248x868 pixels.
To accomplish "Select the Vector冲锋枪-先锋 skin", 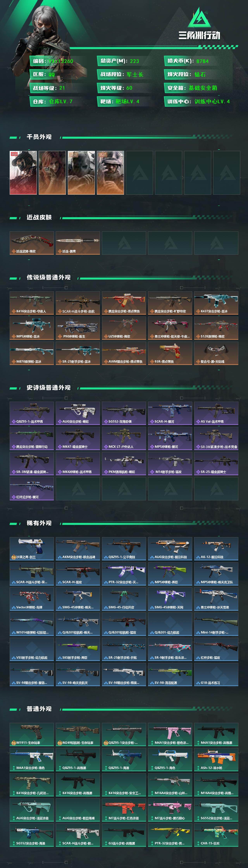I will coord(32,599).
